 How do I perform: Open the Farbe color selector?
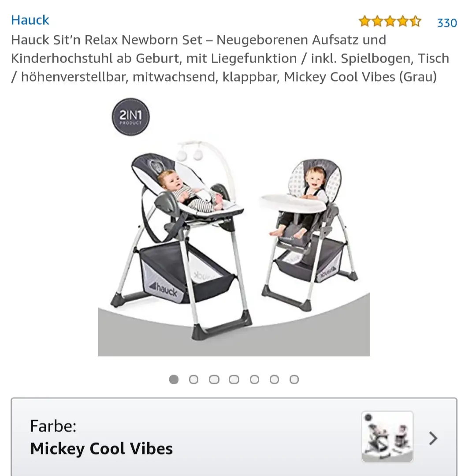pos(234,437)
